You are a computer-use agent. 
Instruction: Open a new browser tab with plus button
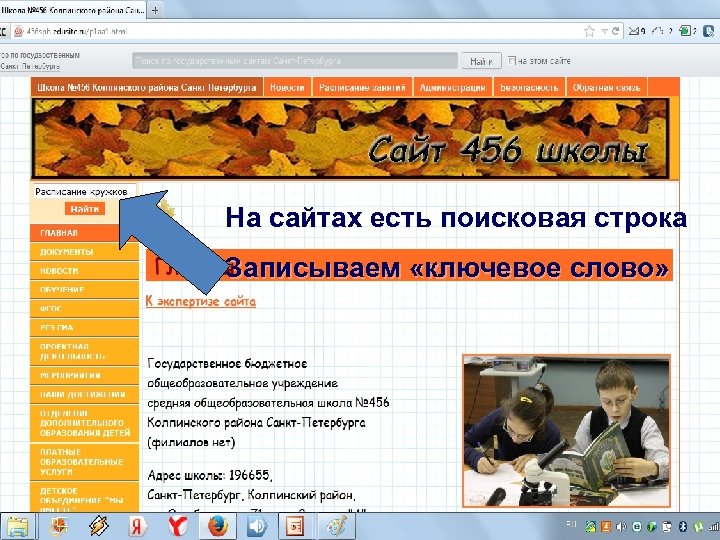click(x=155, y=10)
